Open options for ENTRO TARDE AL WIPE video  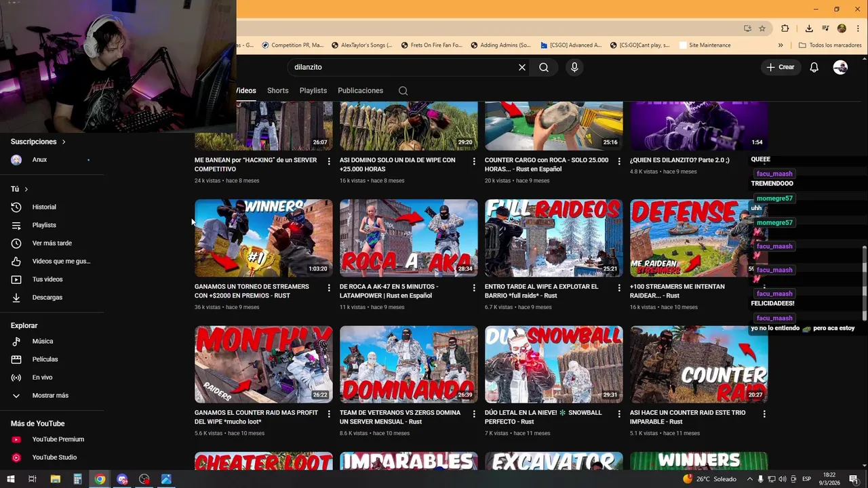coord(619,288)
